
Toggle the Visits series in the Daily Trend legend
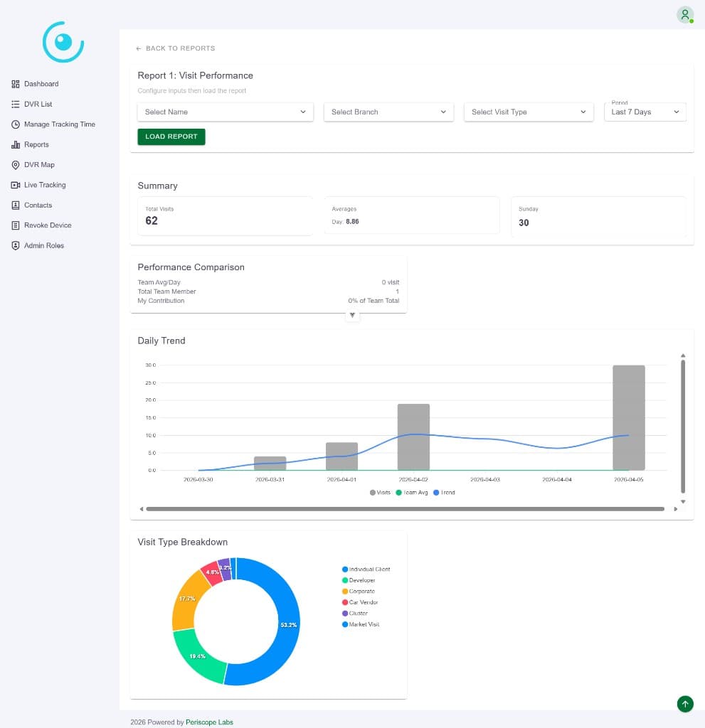(x=381, y=492)
